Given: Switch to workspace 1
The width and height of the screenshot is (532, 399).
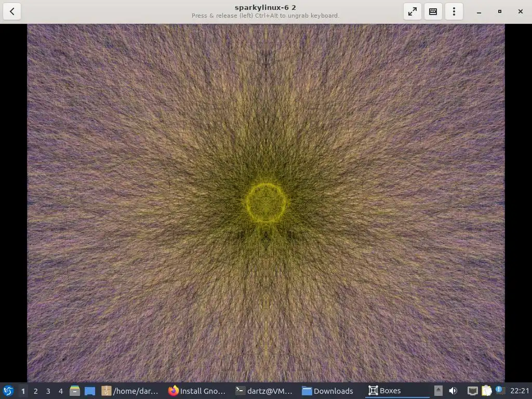Looking at the screenshot, I should pyautogui.click(x=23, y=391).
